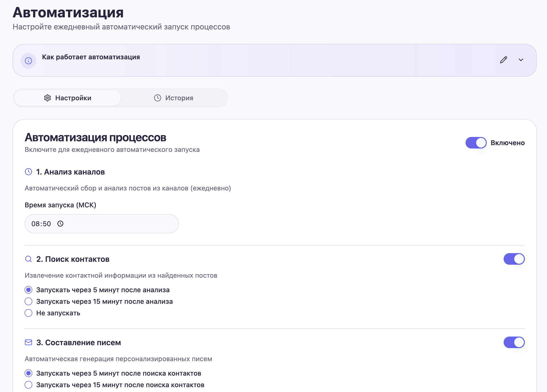Click the envelope icon by Составление писем
This screenshot has width=547, height=392.
pos(28,342)
